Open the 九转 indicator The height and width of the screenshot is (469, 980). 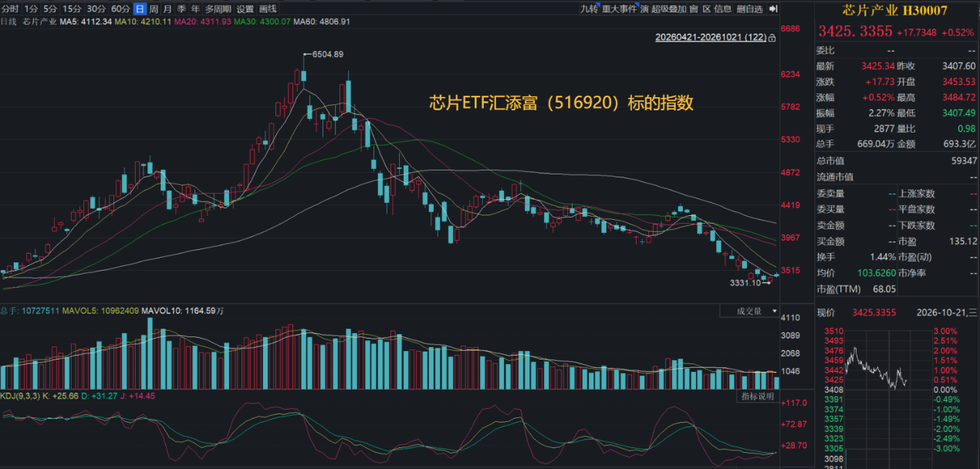coord(589,9)
